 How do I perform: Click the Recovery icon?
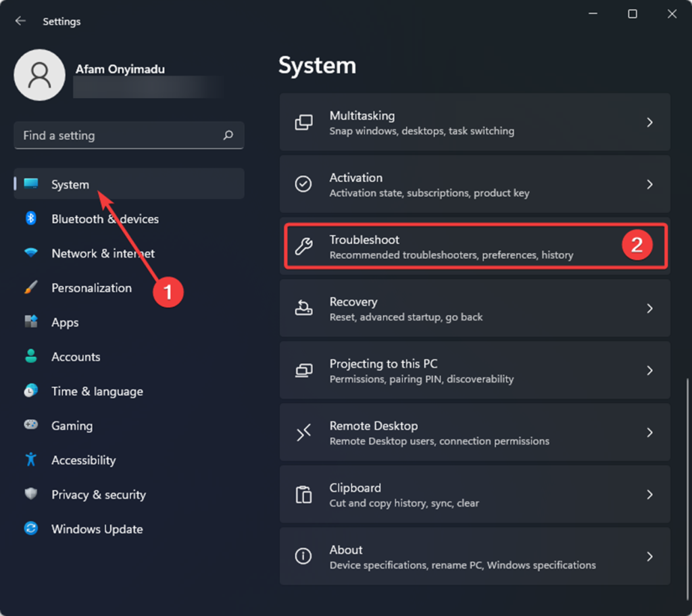[303, 308]
